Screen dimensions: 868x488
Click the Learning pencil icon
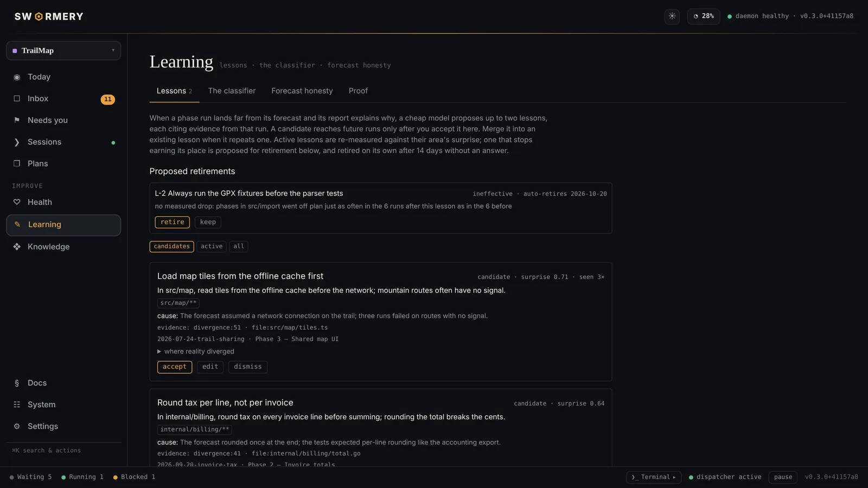point(17,224)
